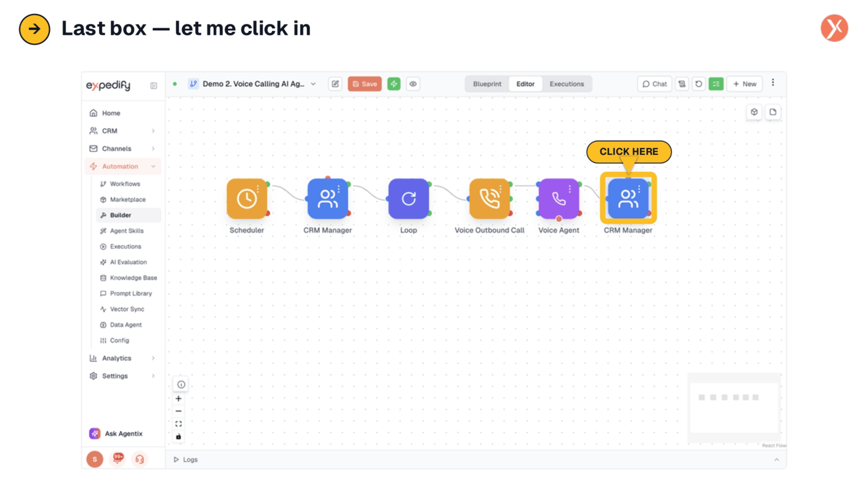Select the Scheduler node icon
This screenshot has height=488, width=868.
[247, 198]
